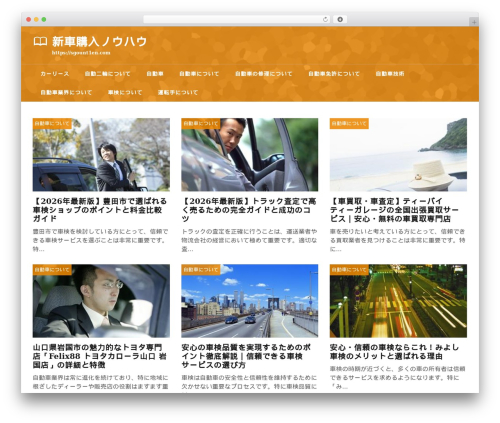This screenshot has width=500, height=423.
Task: Click category badge on the beach hat article
Action: (x=349, y=123)
